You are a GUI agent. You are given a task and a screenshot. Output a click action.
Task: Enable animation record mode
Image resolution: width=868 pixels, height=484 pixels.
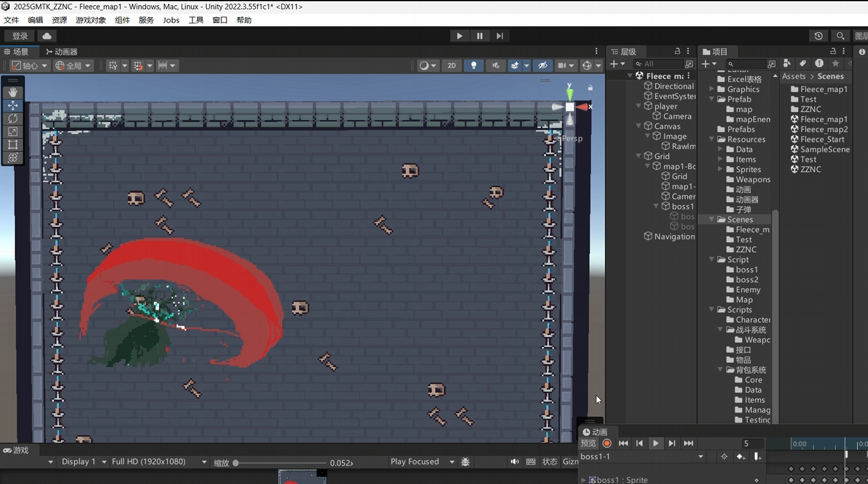tap(607, 443)
